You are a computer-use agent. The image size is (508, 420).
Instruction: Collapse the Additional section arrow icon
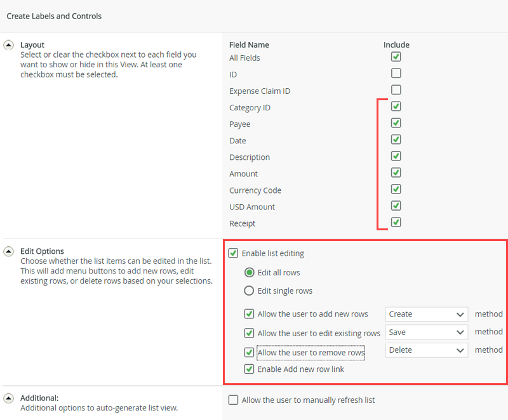tap(8, 398)
